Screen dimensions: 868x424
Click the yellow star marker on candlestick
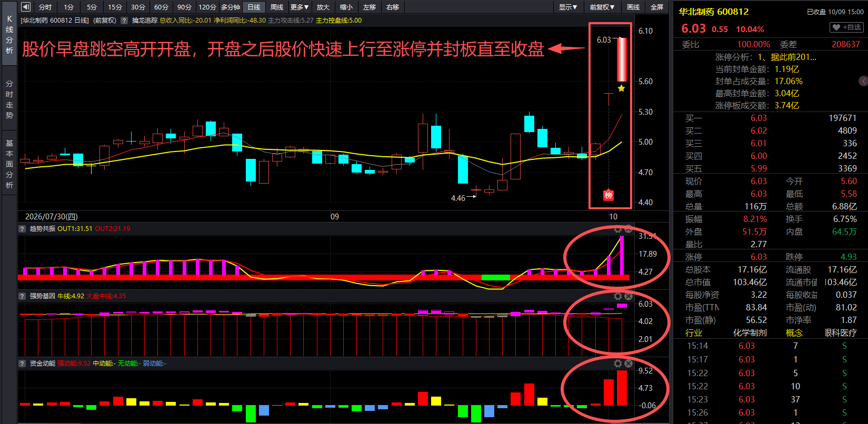point(622,88)
